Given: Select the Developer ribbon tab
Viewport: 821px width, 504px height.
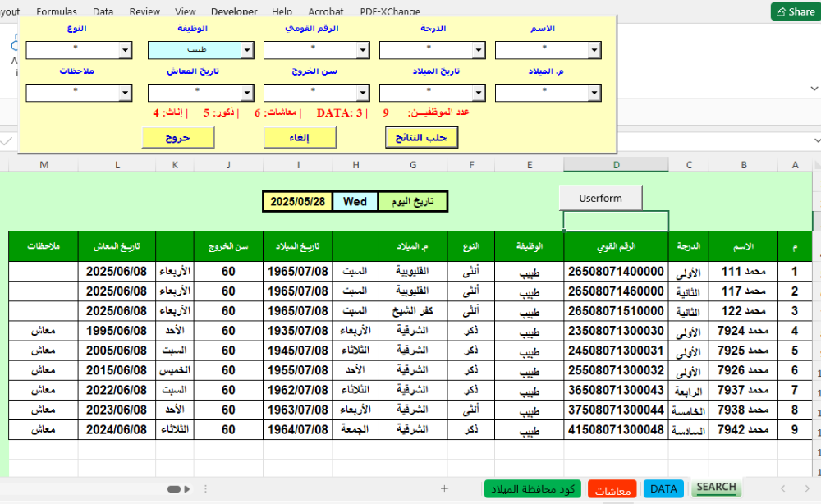Looking at the screenshot, I should [234, 11].
